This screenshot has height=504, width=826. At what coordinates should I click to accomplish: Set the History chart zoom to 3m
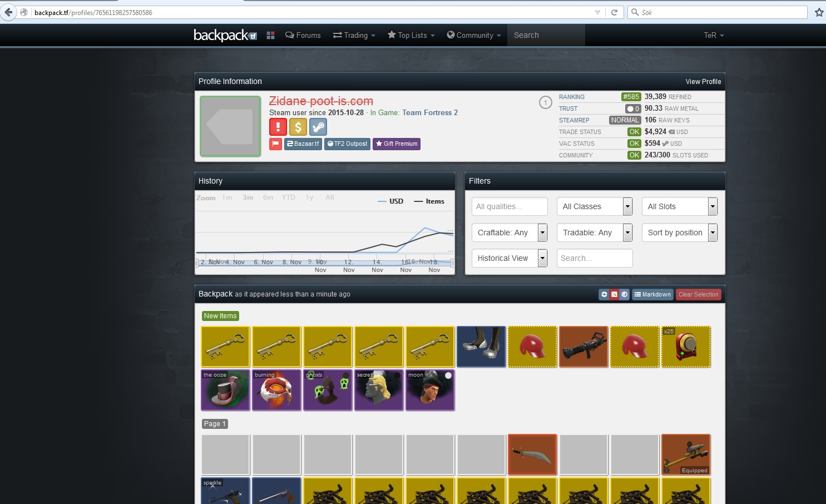pyautogui.click(x=248, y=197)
